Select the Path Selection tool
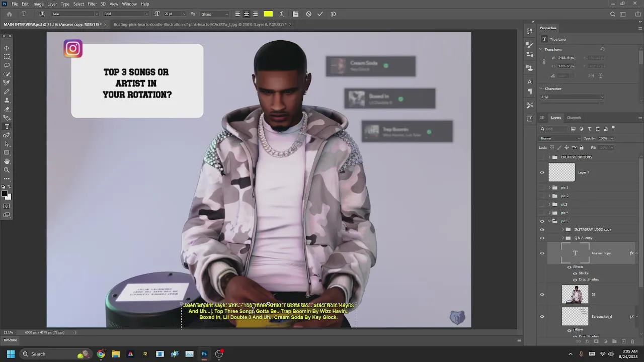Viewport: 644px width, 362px height. (x=7, y=144)
